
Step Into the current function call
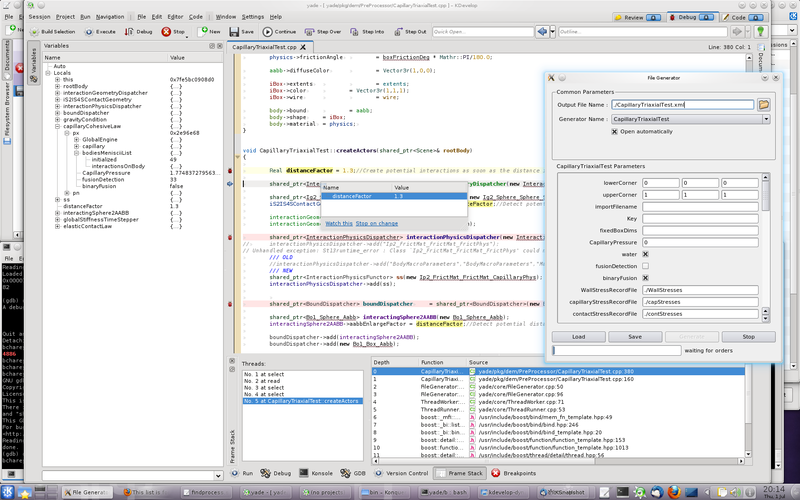pyautogui.click(x=355, y=32)
